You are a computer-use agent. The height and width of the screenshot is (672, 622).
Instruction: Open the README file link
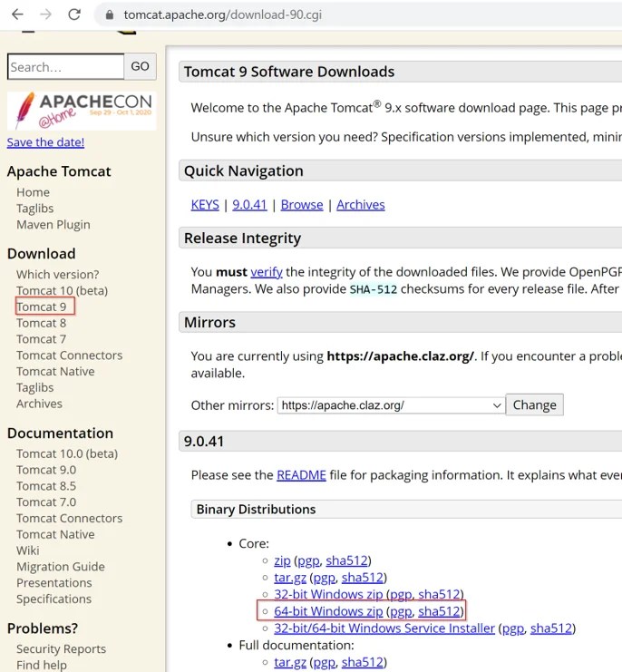[x=301, y=475]
